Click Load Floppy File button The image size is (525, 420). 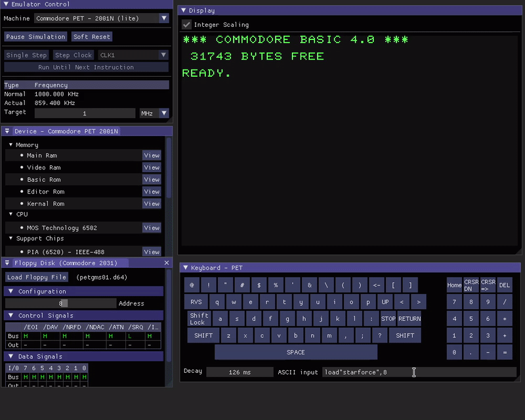pyautogui.click(x=37, y=277)
